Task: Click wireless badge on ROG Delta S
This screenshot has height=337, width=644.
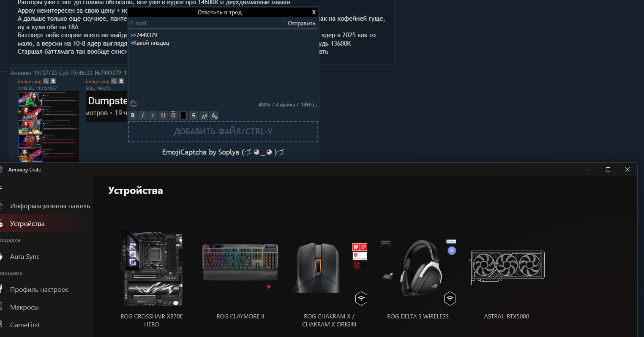Action: pos(450,299)
